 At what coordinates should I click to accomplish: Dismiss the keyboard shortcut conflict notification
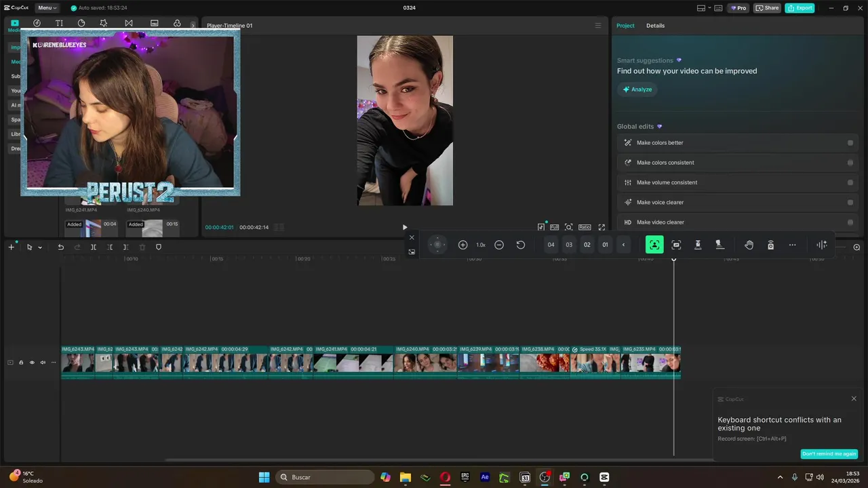854,399
